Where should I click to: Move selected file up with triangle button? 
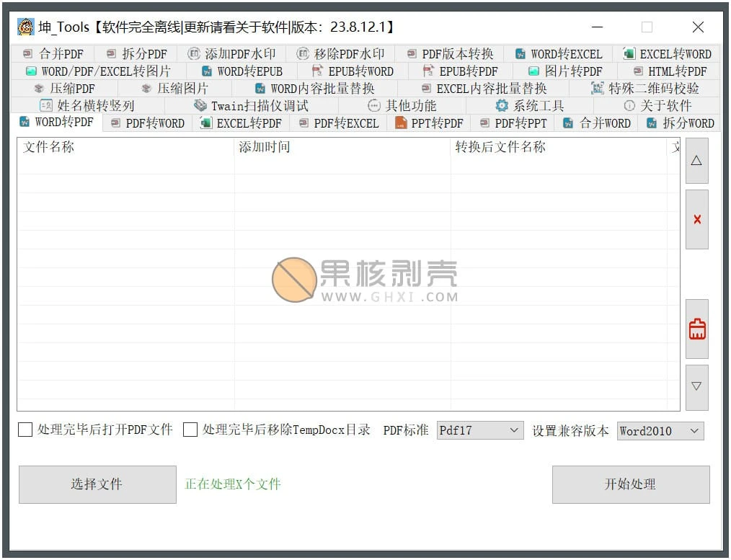pyautogui.click(x=696, y=161)
